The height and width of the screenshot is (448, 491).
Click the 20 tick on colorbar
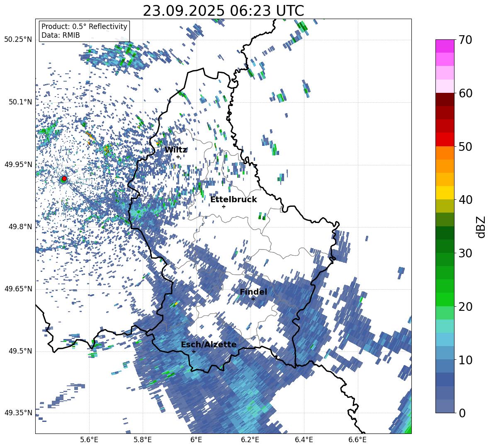(x=465, y=306)
